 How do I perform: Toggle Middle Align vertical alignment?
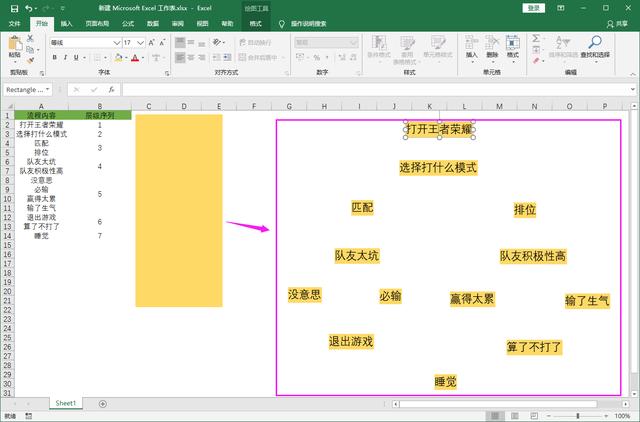click(191, 42)
